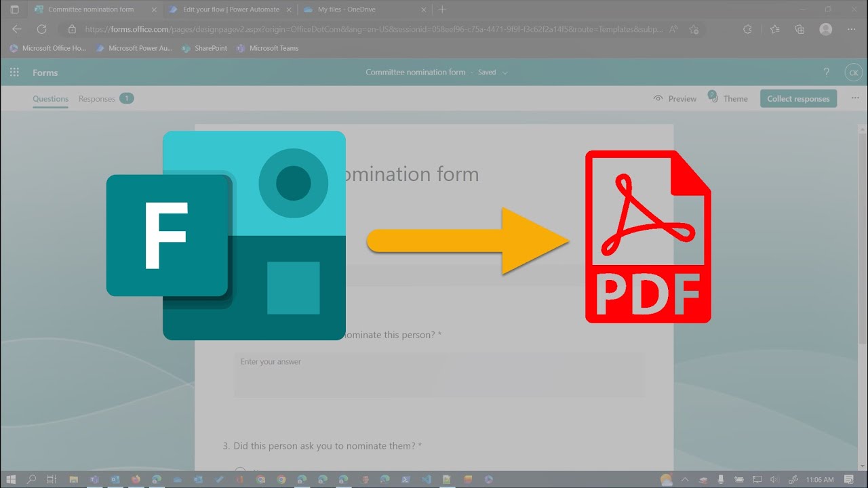Open browser extensions puzzle icon
This screenshot has height=488, width=868.
point(747,29)
